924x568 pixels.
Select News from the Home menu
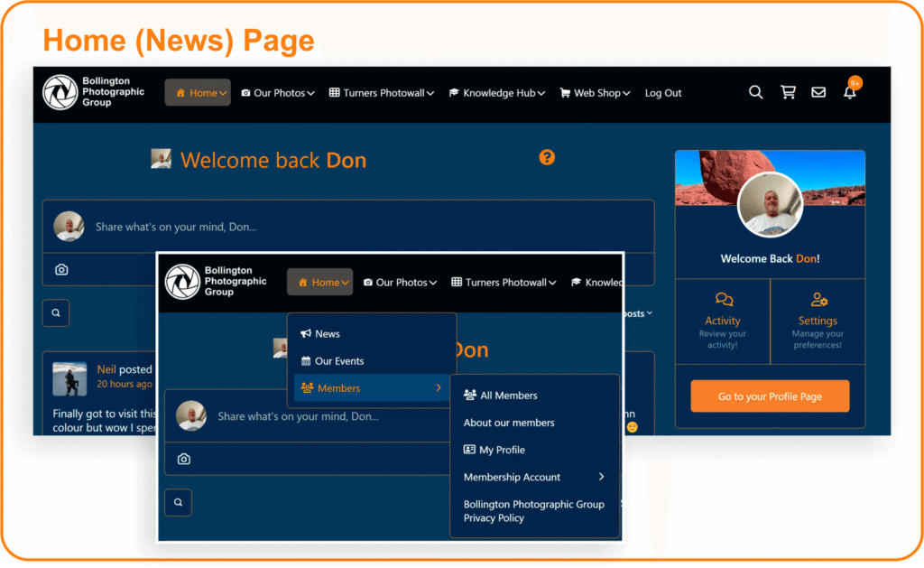(x=327, y=334)
